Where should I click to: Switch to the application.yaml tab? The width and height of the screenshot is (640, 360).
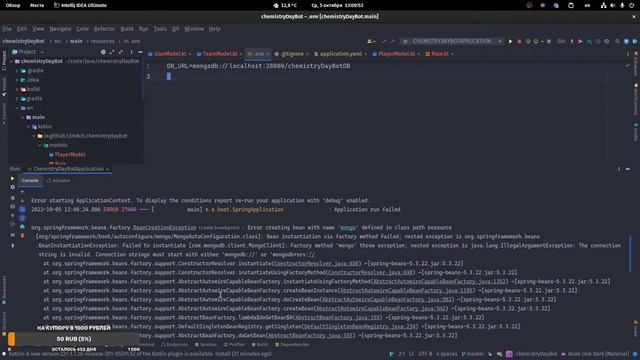click(340, 54)
